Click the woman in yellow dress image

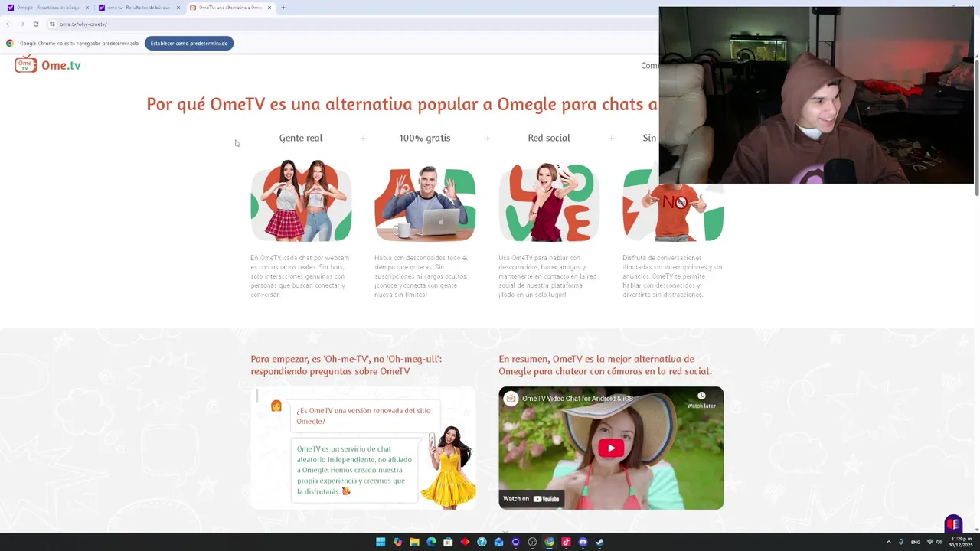point(449,467)
